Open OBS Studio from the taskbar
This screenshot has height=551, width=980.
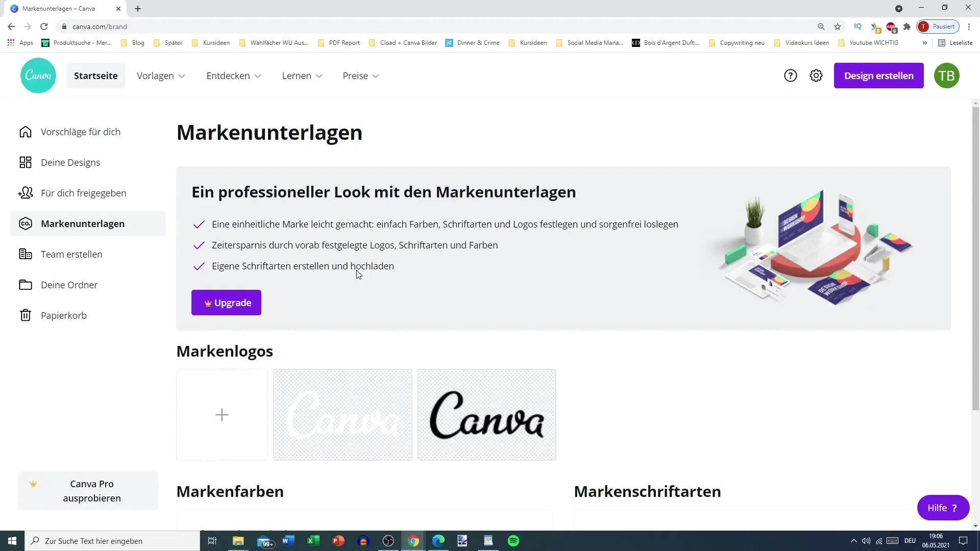(388, 541)
